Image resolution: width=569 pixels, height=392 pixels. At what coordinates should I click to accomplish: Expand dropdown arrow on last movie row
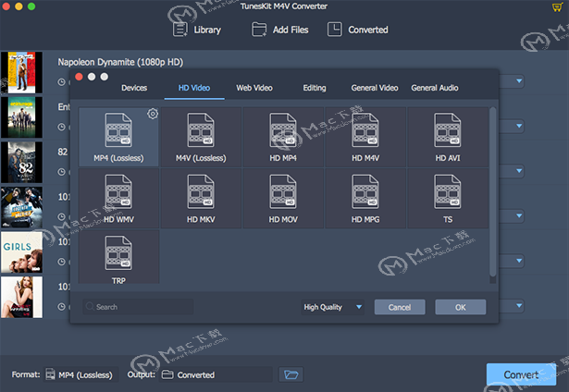click(x=519, y=305)
